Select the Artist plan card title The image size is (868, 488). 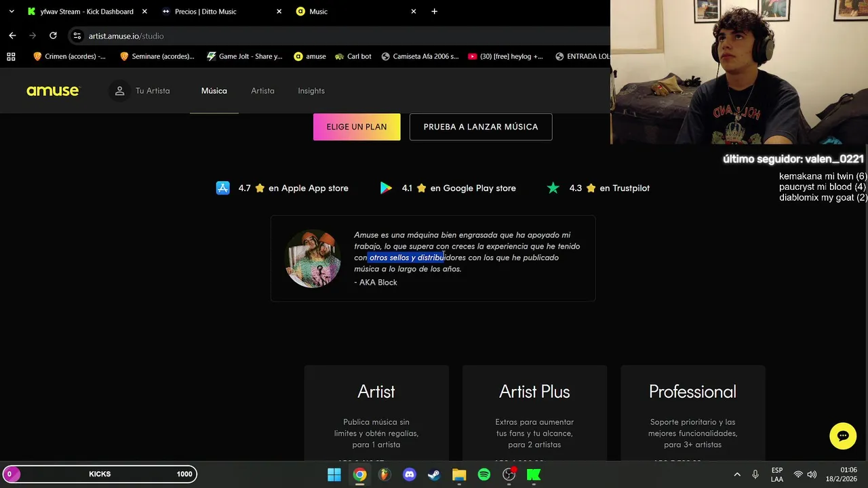376,391
